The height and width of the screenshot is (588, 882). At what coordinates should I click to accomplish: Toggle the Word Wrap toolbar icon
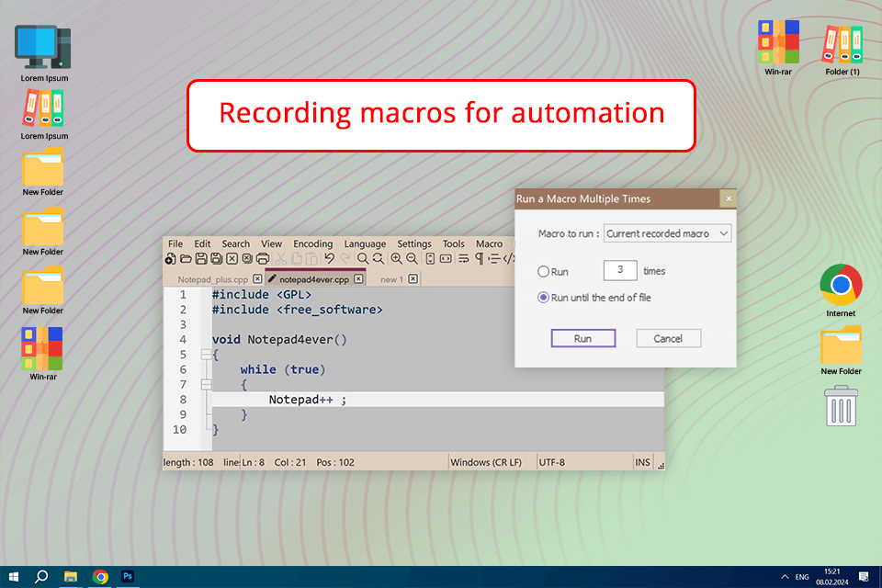[x=463, y=259]
